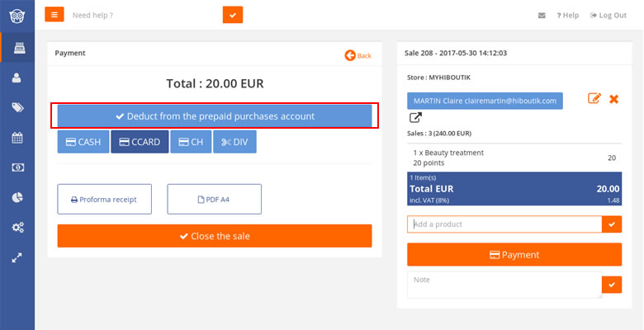
Task: Open the cash register sidebar icon
Action: click(19, 48)
